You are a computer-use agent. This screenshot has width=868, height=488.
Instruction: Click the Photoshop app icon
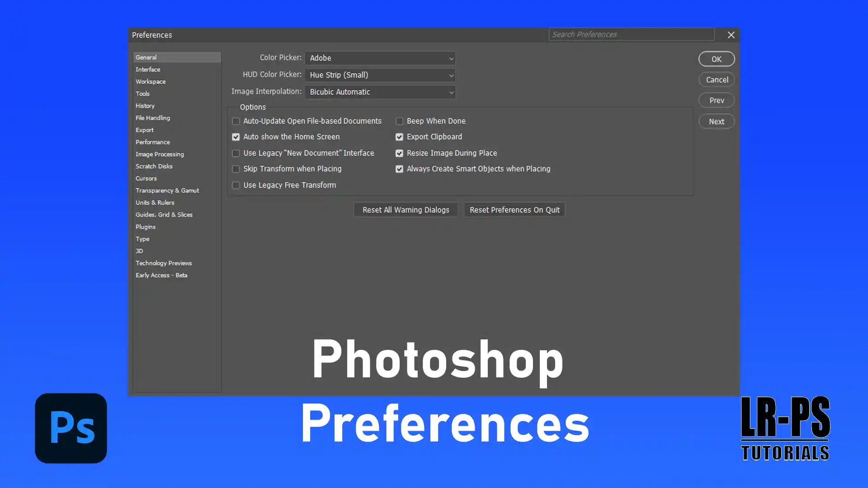click(71, 428)
